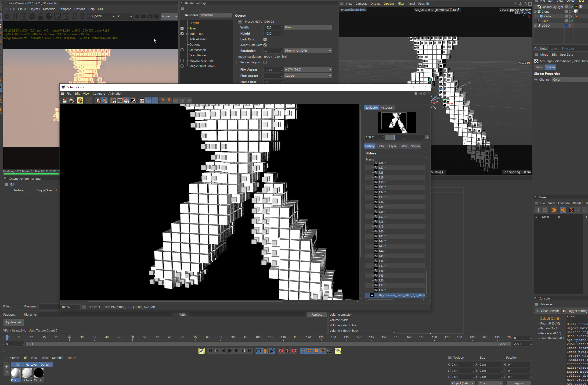Disable the Lock Ratio checkbox
588x385 pixels.
point(265,39)
